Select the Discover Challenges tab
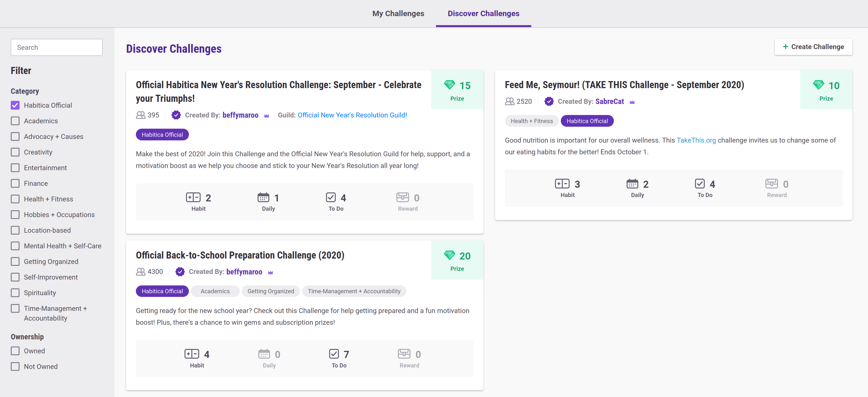 [x=483, y=13]
